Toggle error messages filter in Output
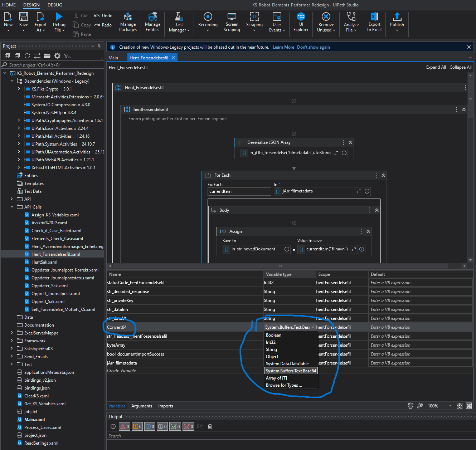Image resolution: width=476 pixels, height=450 pixels. 125,426
